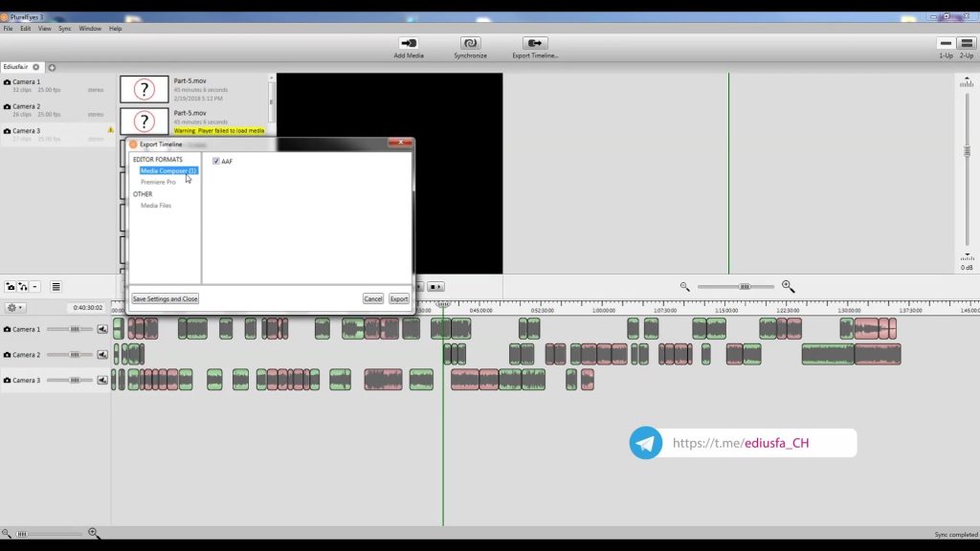This screenshot has width=980, height=551.
Task: Zoom in the main timeline
Action: coord(789,287)
